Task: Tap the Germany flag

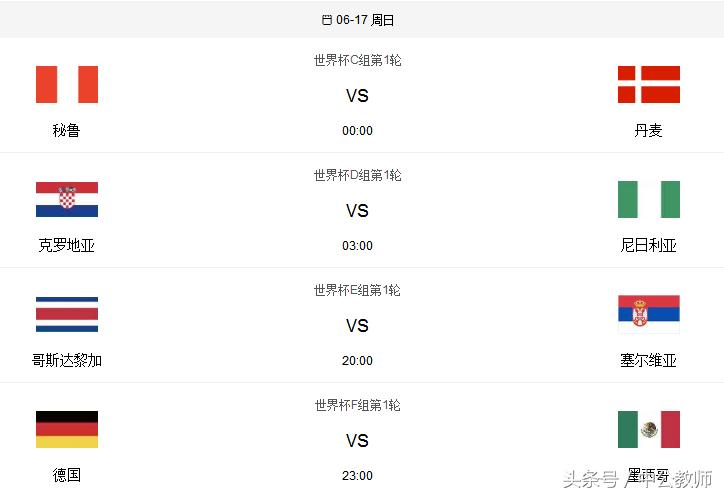Action: [x=67, y=430]
